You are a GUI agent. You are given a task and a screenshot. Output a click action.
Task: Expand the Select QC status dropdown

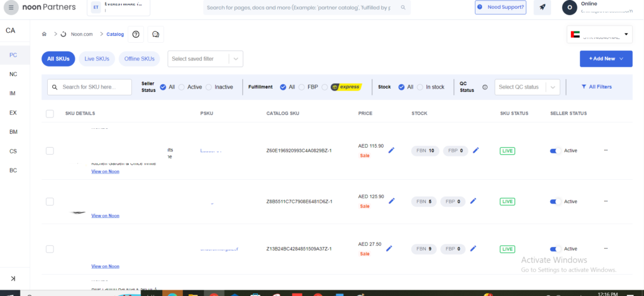(x=527, y=87)
